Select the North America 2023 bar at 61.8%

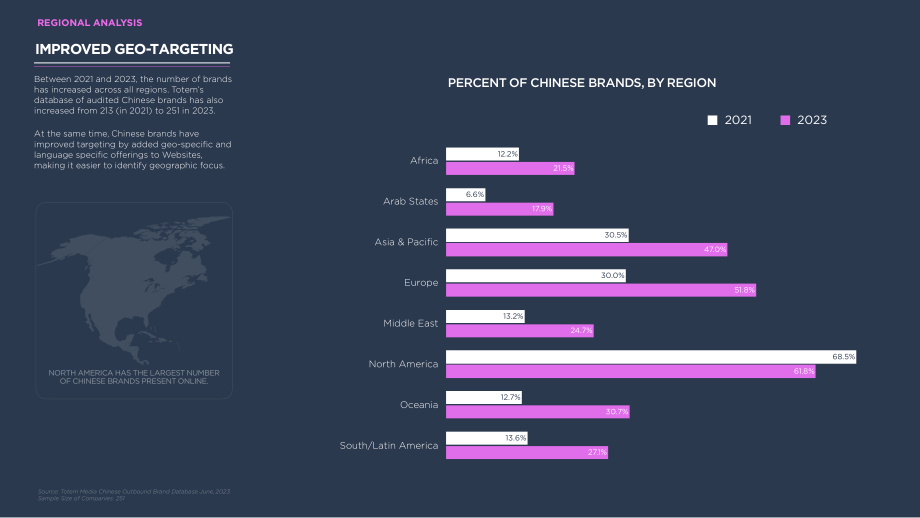pos(631,371)
